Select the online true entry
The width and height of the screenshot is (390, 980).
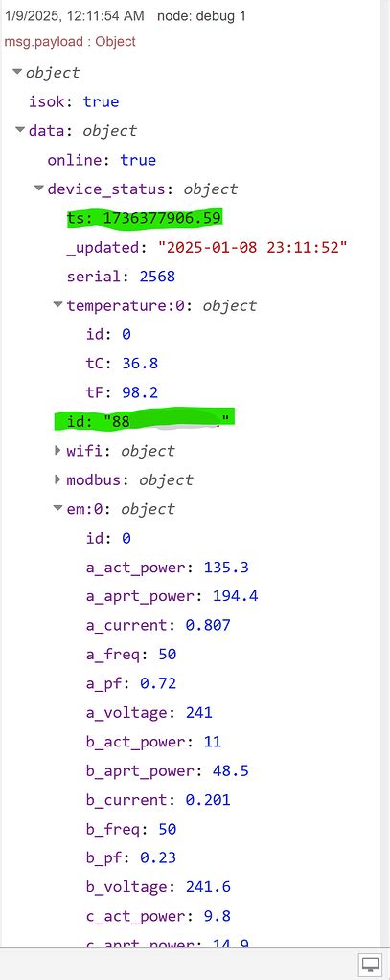[x=102, y=160]
